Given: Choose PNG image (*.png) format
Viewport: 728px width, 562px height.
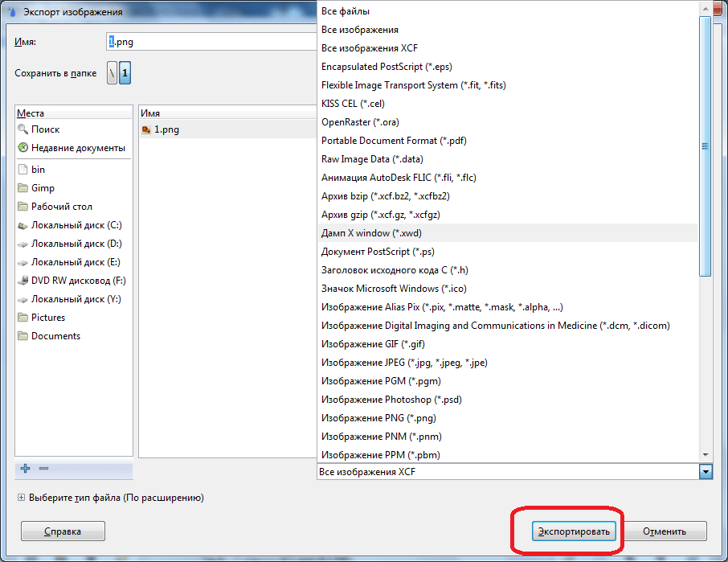Looking at the screenshot, I should [x=379, y=418].
